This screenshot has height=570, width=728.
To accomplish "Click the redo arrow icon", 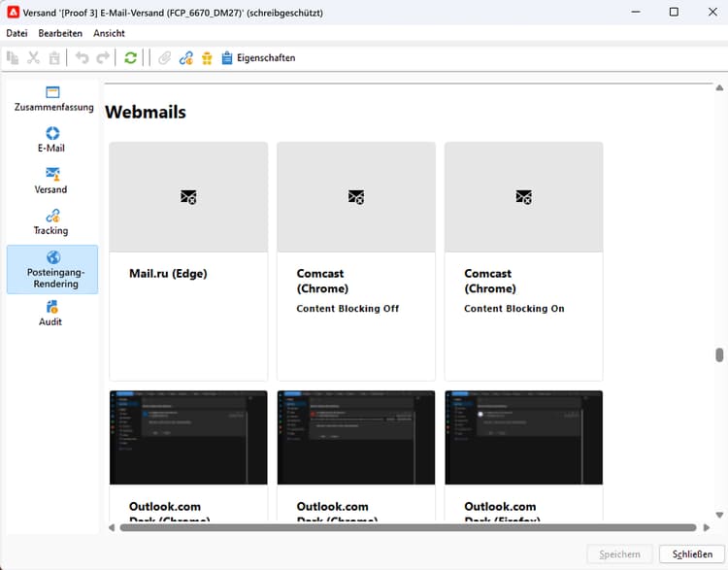I will click(x=103, y=58).
